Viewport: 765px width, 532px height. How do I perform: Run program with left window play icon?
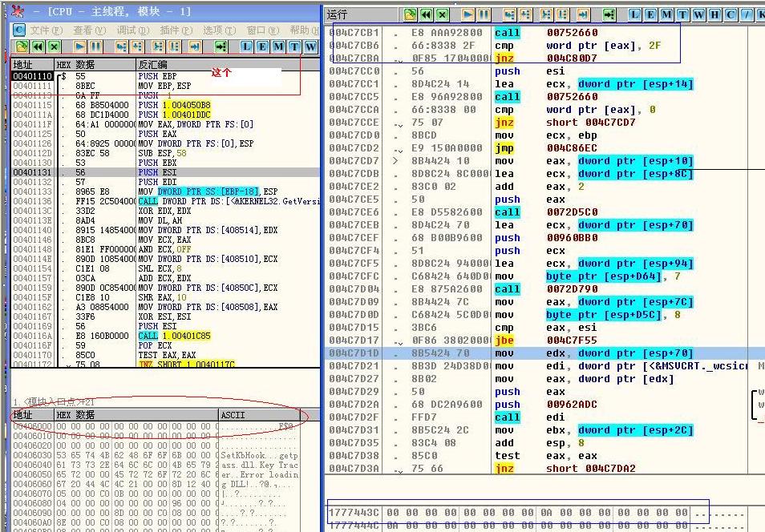click(80, 46)
